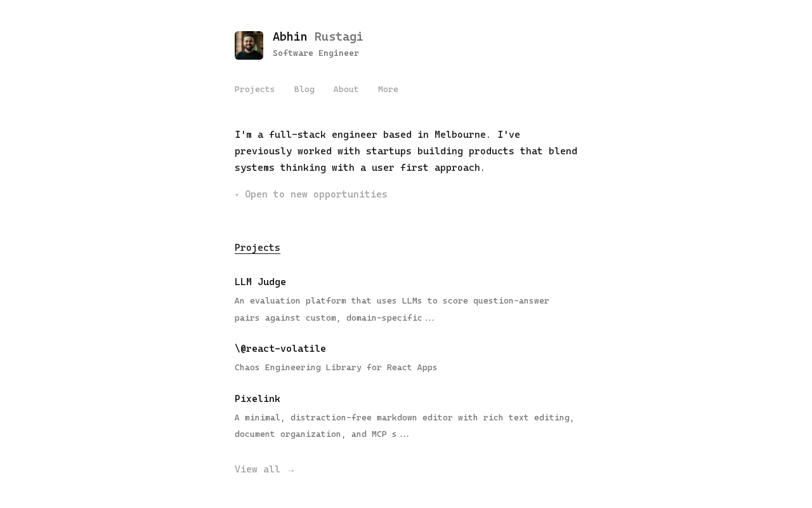Open the LLM Judge project title

[260, 282]
